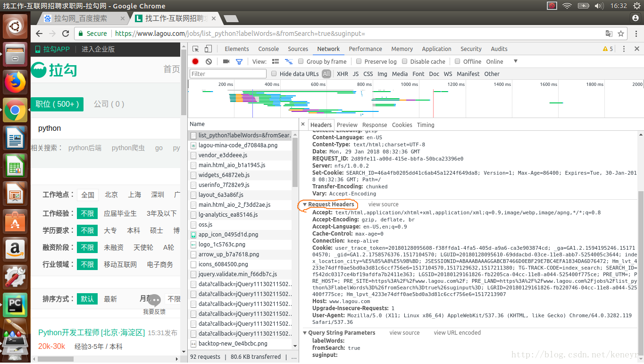Click the volume icon in system tray
The height and width of the screenshot is (364, 644).
[599, 6]
